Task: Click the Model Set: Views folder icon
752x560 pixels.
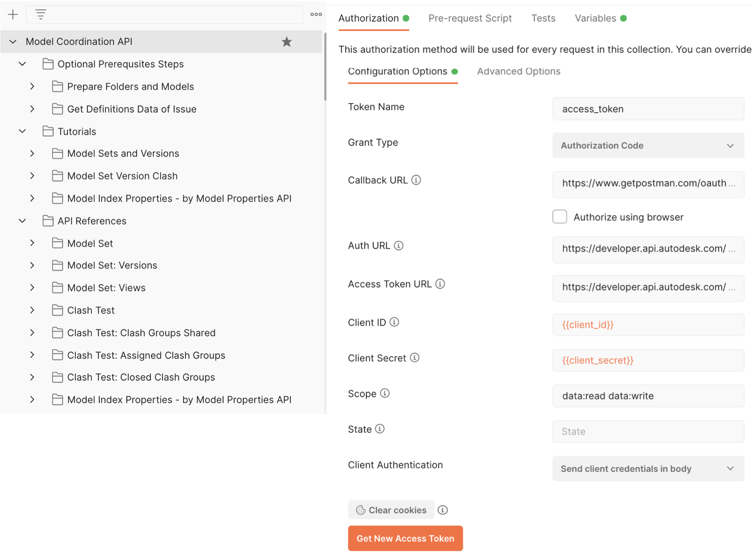Action: [57, 287]
